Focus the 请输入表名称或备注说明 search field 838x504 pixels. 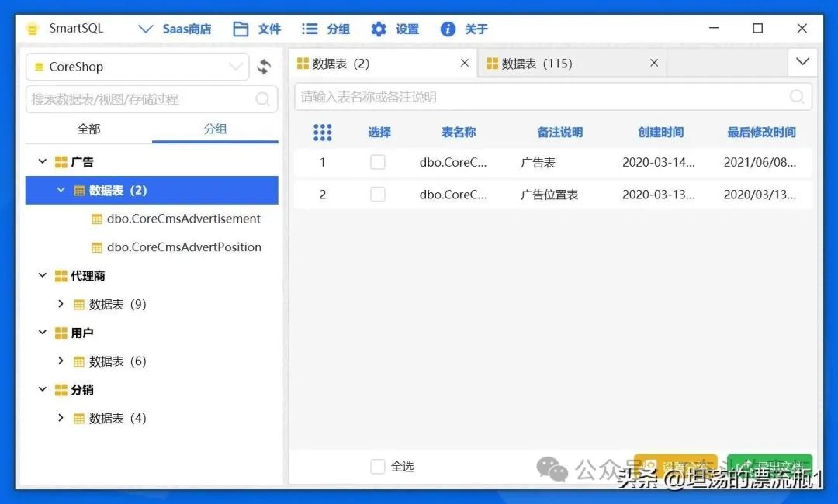[552, 97]
